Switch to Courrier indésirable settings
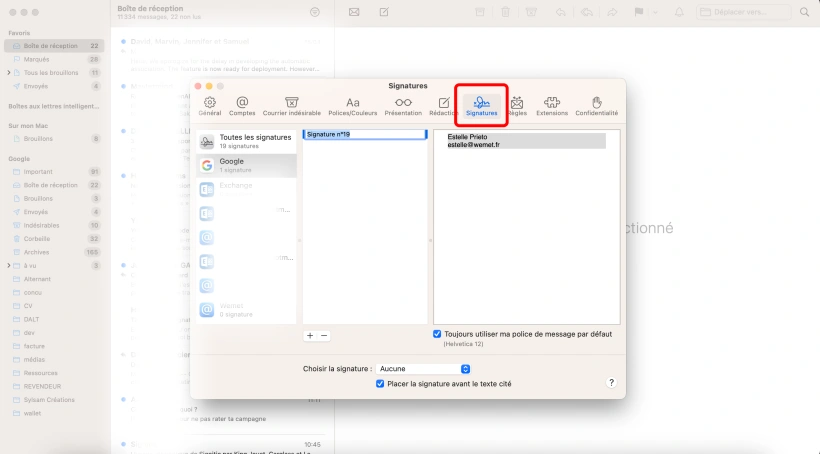 tap(291, 106)
